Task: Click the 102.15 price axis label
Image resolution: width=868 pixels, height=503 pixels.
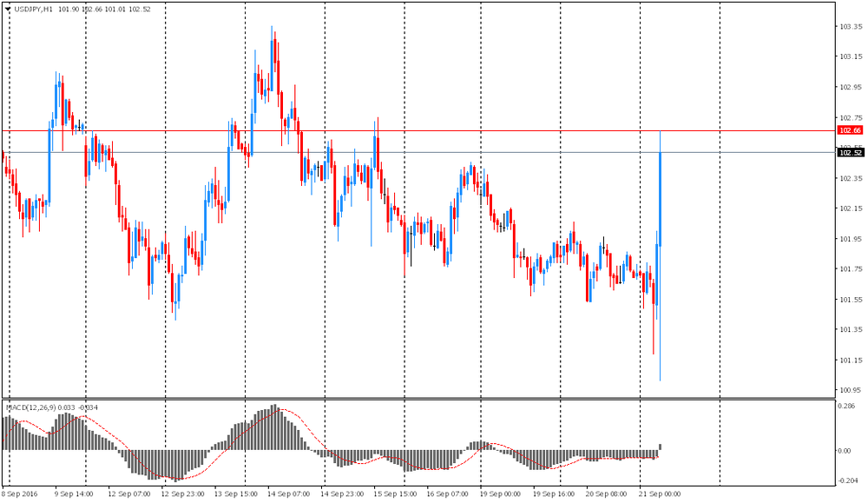Action: pyautogui.click(x=851, y=208)
